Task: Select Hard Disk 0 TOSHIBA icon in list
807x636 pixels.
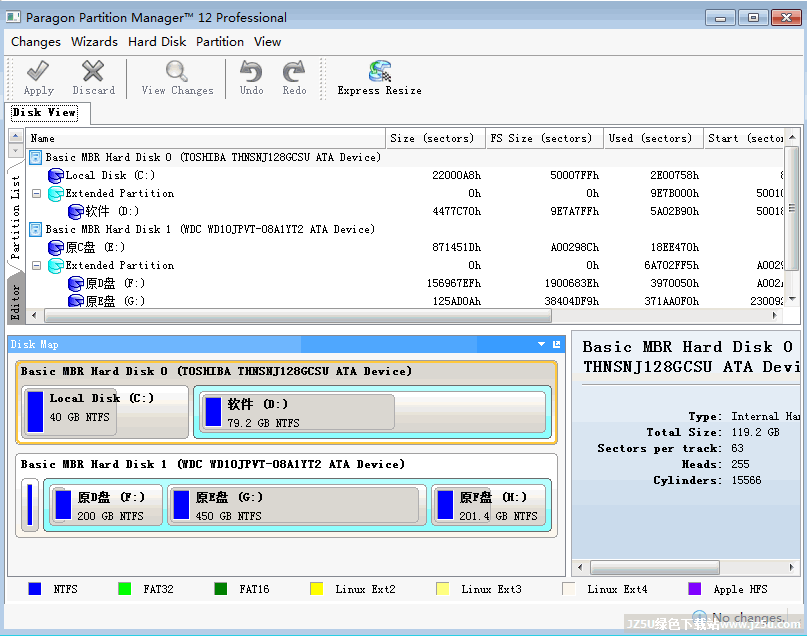Action: click(x=36, y=157)
